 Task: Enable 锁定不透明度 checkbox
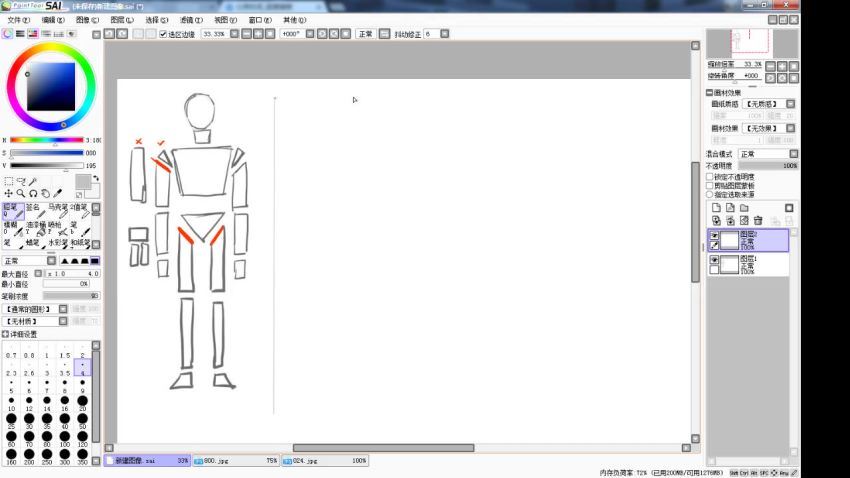[x=710, y=176]
